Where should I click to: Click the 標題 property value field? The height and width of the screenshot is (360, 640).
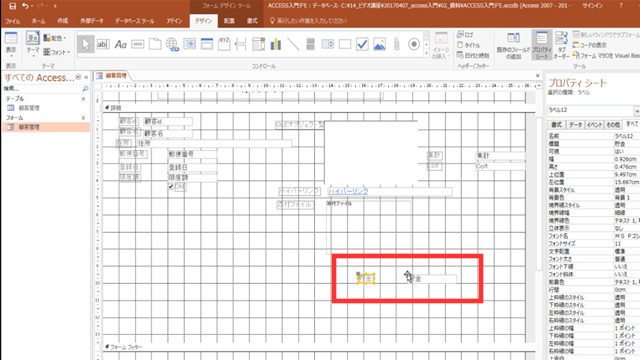(627, 144)
